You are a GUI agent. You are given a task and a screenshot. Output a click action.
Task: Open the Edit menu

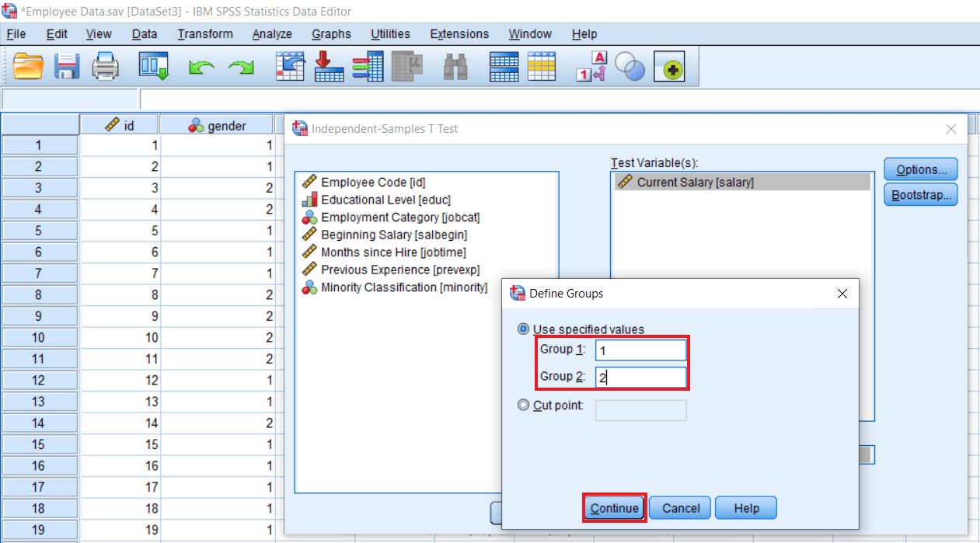click(57, 34)
